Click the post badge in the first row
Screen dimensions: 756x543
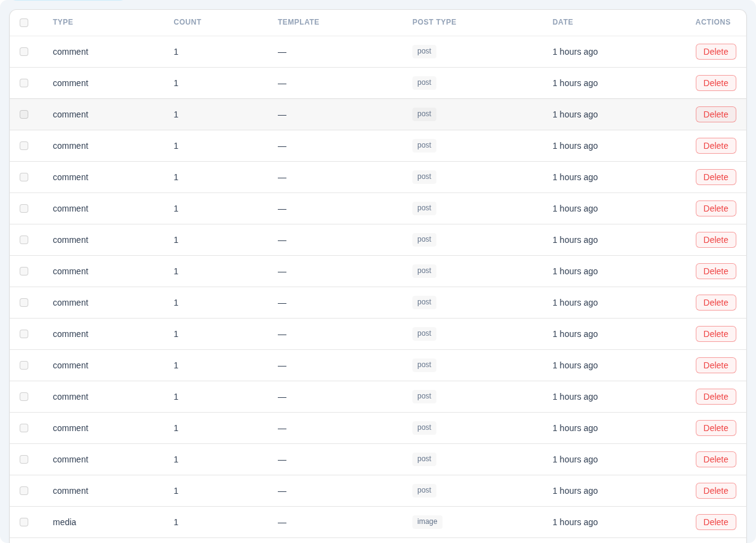424,52
